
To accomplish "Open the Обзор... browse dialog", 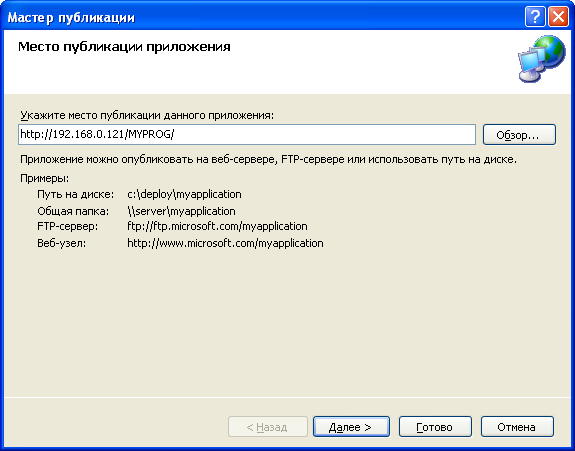I will 519,135.
